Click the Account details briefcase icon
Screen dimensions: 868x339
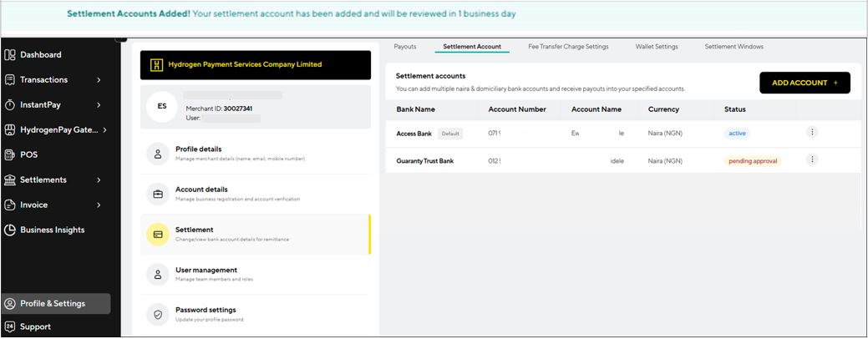[x=158, y=194]
